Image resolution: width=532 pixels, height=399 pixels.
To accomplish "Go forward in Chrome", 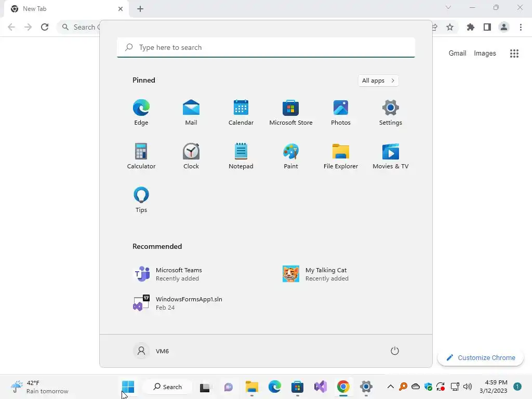I will (x=28, y=27).
